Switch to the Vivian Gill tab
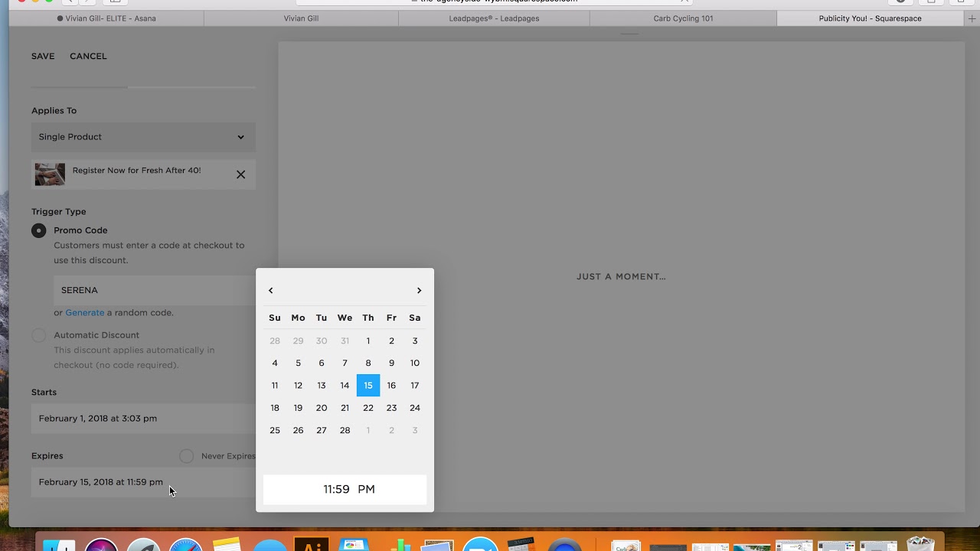The height and width of the screenshot is (551, 980). click(x=301, y=18)
